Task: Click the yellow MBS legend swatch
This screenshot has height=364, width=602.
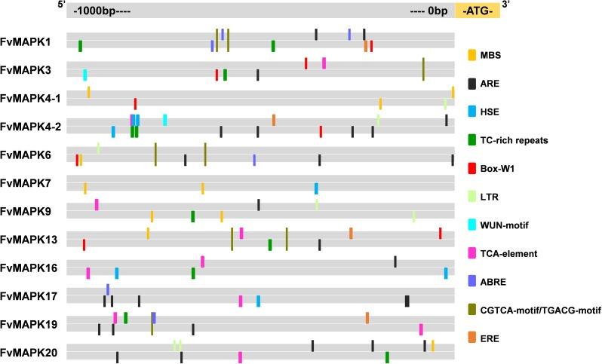Action: click(472, 55)
